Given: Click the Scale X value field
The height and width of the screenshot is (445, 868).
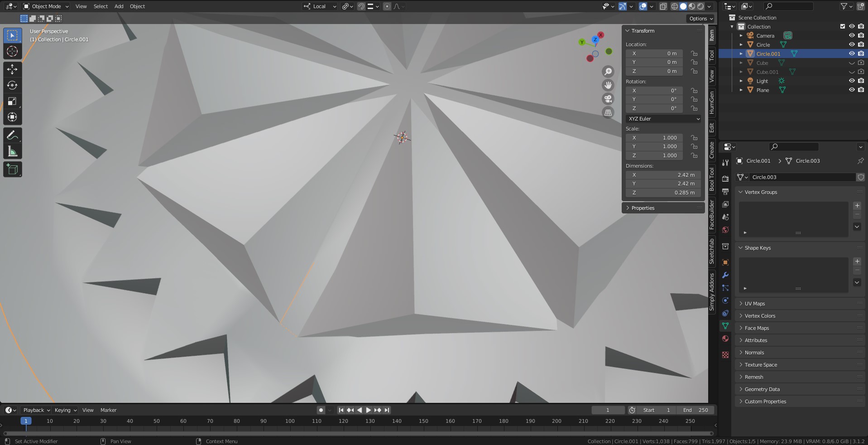Looking at the screenshot, I should coord(654,138).
